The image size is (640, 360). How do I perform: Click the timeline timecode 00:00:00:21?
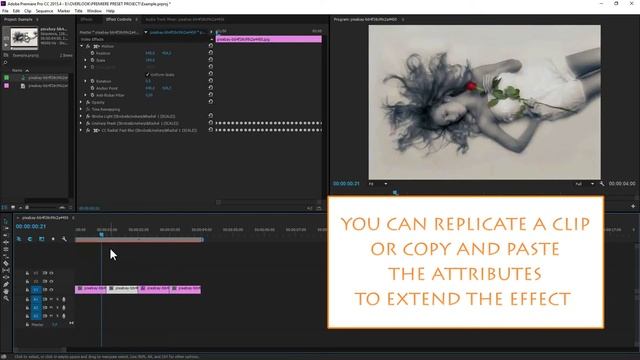pyautogui.click(x=31, y=227)
